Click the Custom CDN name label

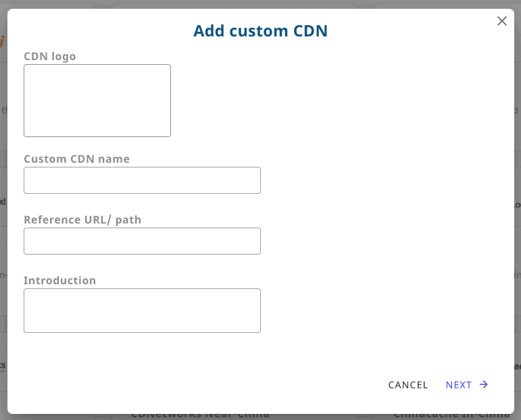pos(77,159)
